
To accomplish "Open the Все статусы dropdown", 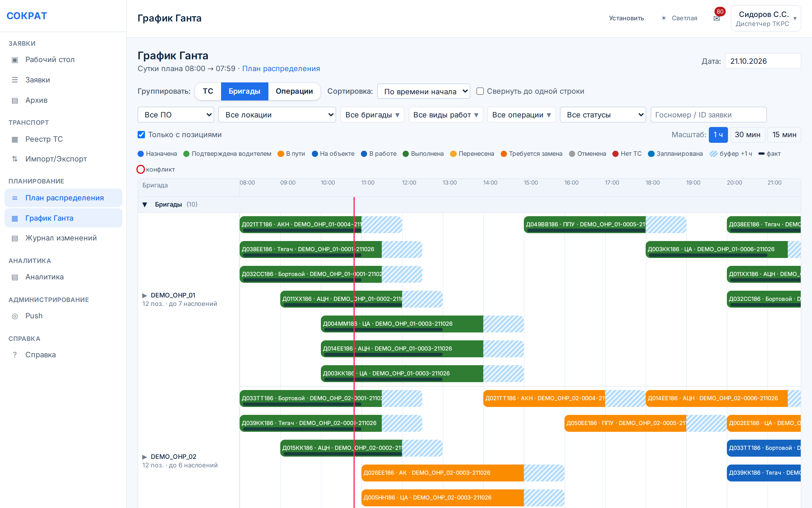I will click(603, 115).
